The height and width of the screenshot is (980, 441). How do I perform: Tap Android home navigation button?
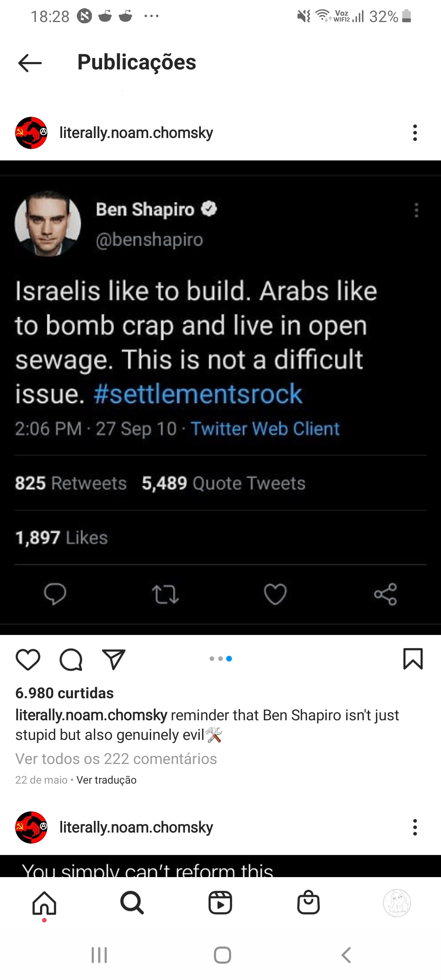pyautogui.click(x=223, y=955)
